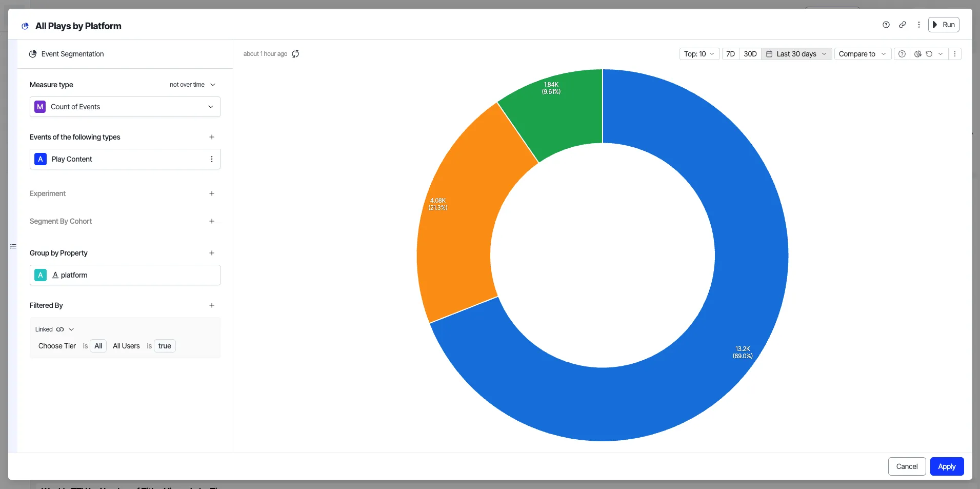
Task: Select the Play Content event row
Action: click(125, 159)
